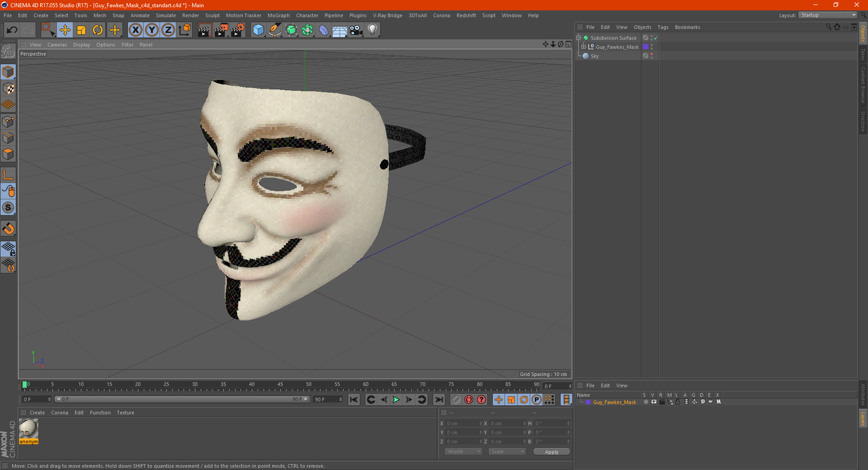Click Guy_Fawkes_Mask purple layer swatch
Viewport: 868px width, 470px height.
[646, 47]
